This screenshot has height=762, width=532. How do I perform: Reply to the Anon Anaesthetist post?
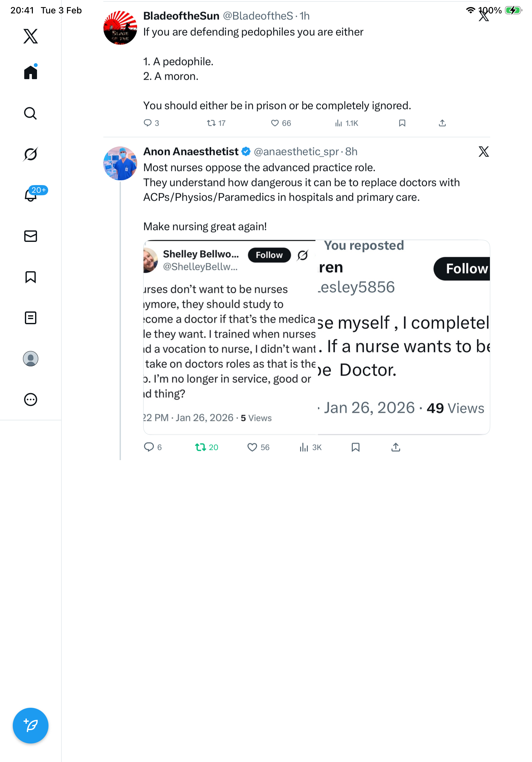pos(149,447)
